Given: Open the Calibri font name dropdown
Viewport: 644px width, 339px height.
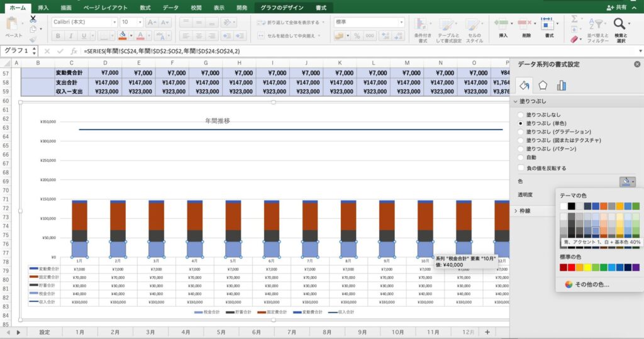Looking at the screenshot, I should click(84, 22).
